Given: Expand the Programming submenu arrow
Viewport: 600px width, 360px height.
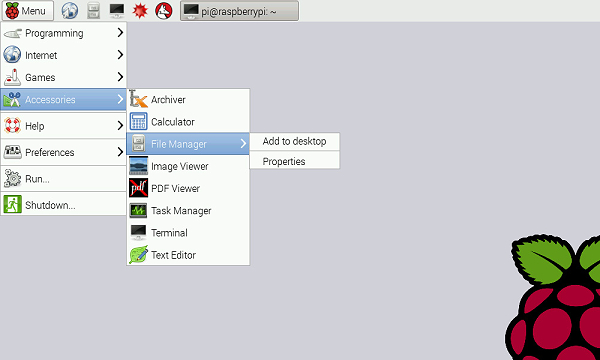Looking at the screenshot, I should click(x=120, y=33).
